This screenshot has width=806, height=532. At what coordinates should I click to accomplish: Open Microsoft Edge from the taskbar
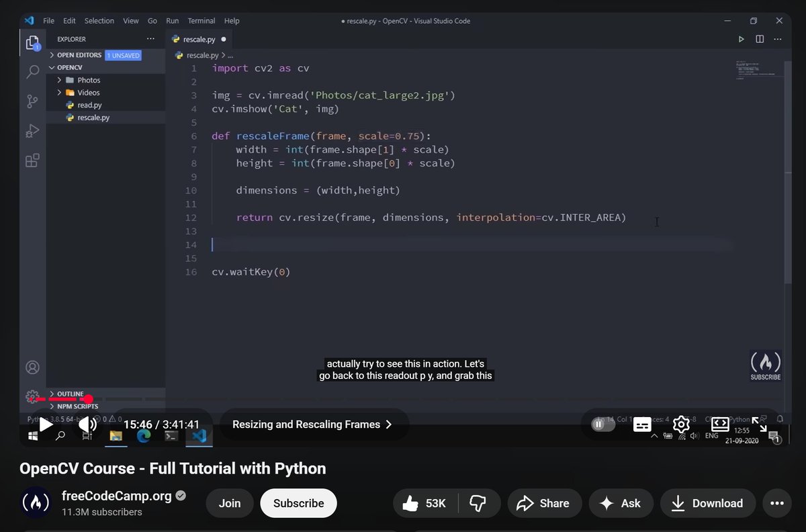[x=144, y=436]
